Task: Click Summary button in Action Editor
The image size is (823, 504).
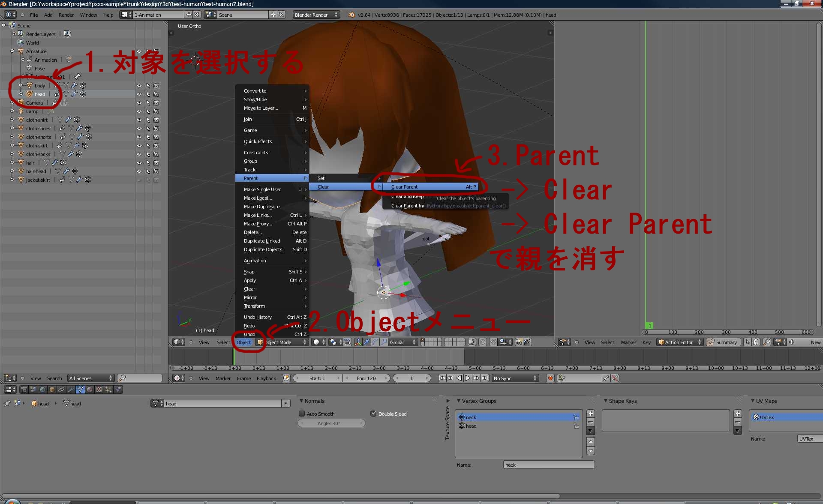Action: pos(723,342)
